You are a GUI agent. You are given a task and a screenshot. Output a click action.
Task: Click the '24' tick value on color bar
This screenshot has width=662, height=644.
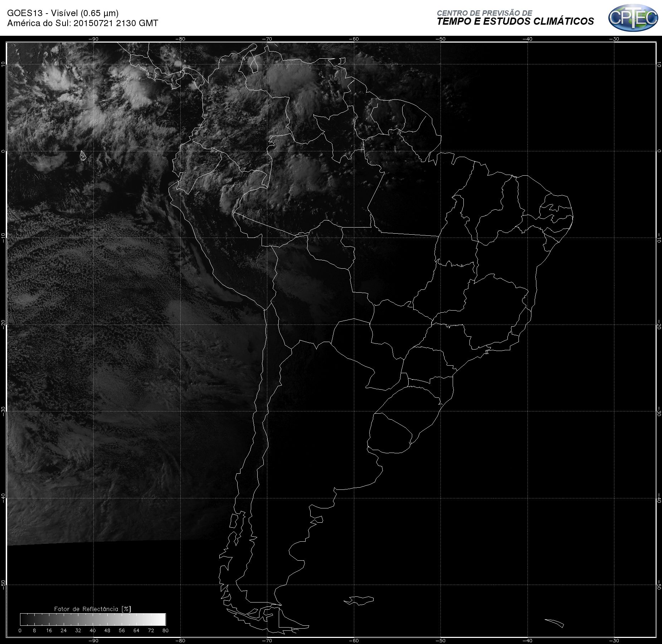[x=64, y=630]
